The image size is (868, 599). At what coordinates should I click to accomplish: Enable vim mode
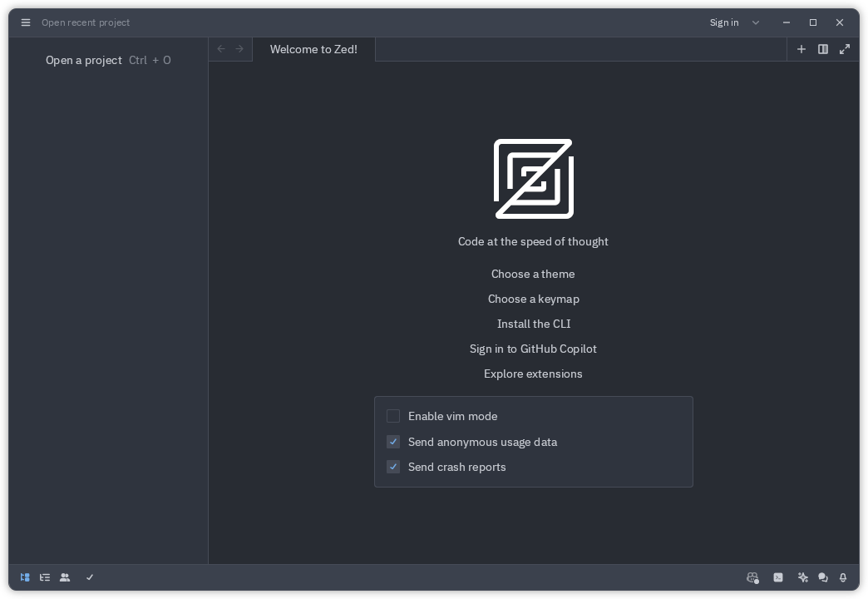click(393, 416)
